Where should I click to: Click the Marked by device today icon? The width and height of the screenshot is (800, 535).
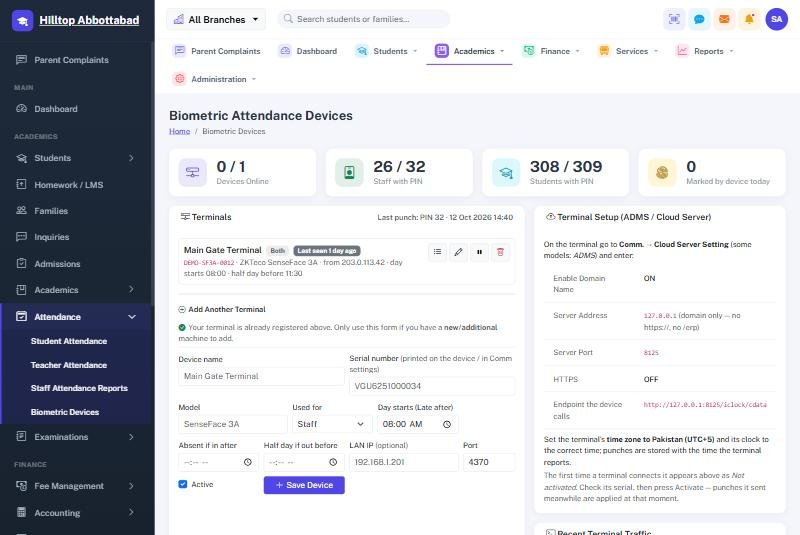[662, 172]
